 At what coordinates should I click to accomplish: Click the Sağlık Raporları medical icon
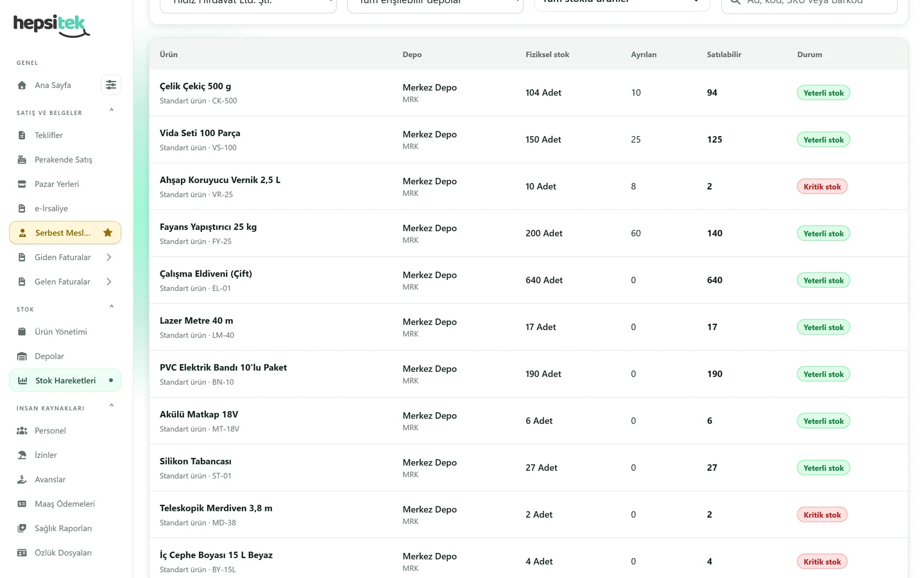[22, 528]
